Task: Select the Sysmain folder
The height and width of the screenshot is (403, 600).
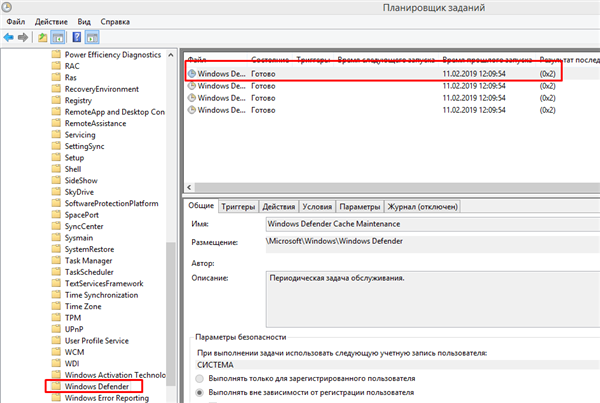Action: 79,238
